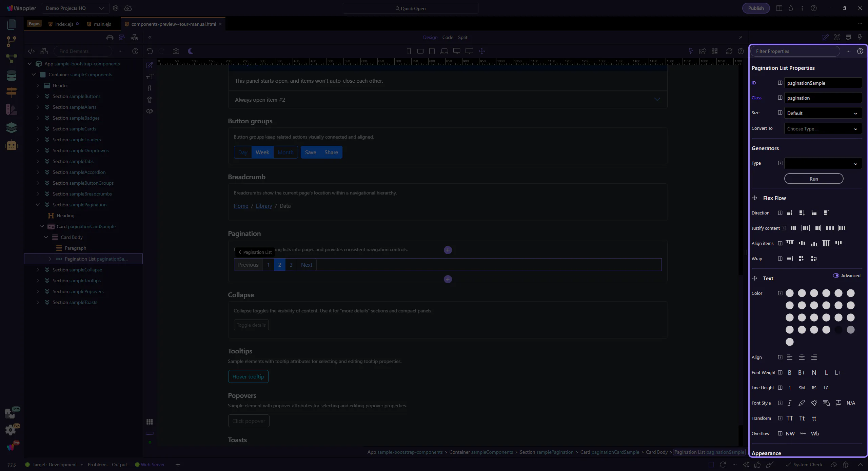Click the Run generator button
The height and width of the screenshot is (471, 868).
(x=814, y=179)
